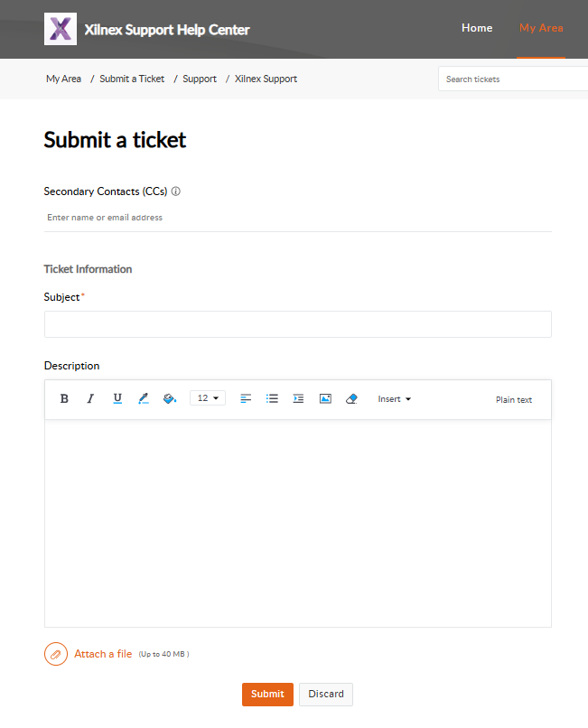
Task: Click the Search tickets box
Action: tap(512, 79)
